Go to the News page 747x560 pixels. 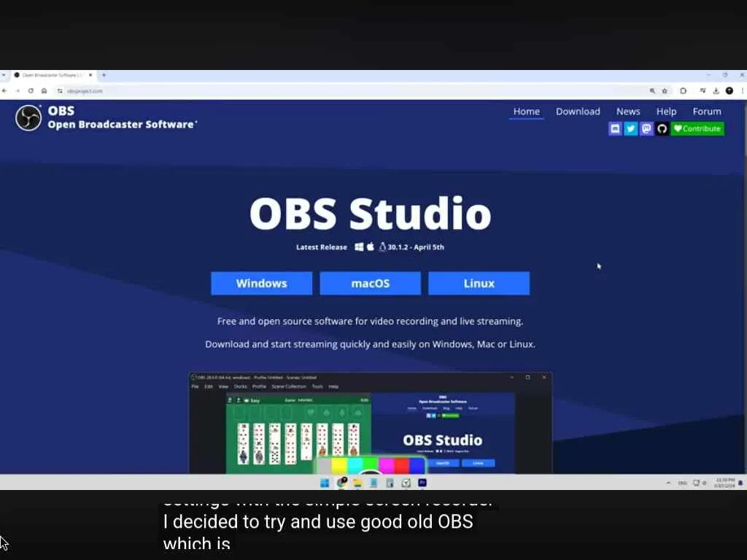(628, 112)
